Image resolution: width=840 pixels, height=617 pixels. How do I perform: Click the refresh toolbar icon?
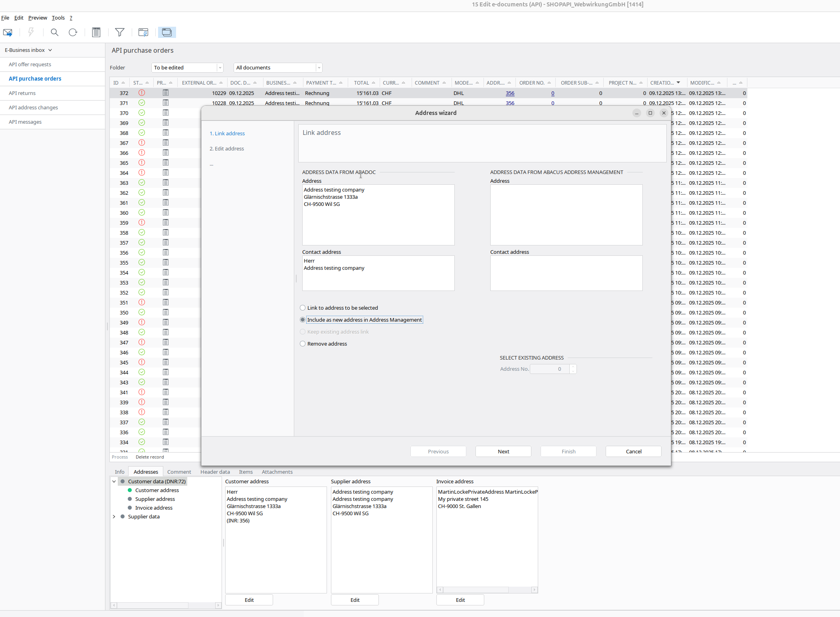[x=73, y=32]
